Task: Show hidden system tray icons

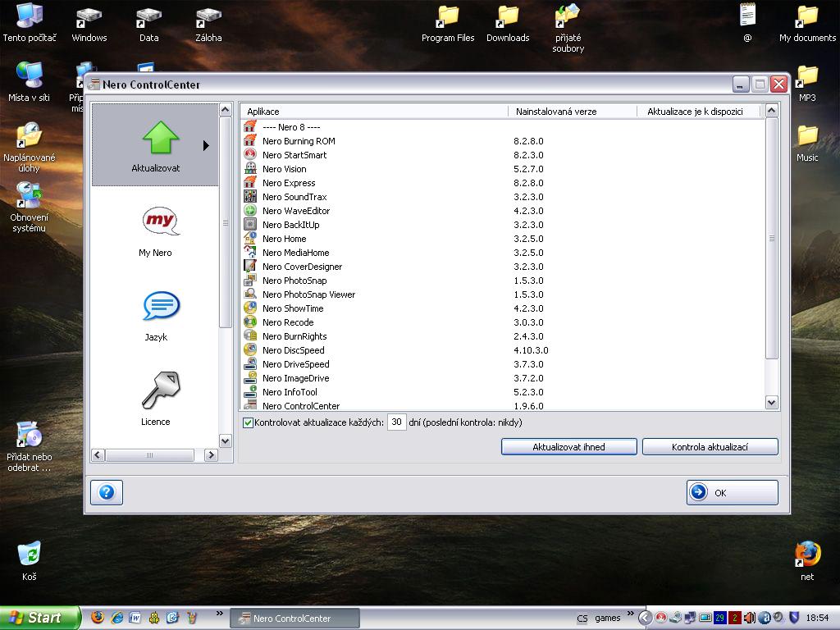Action: (x=645, y=619)
